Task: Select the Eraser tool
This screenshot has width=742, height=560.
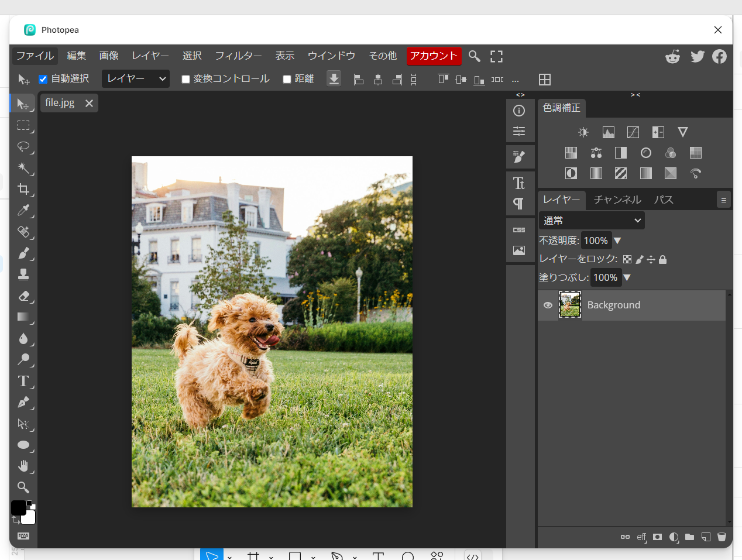Action: click(23, 296)
